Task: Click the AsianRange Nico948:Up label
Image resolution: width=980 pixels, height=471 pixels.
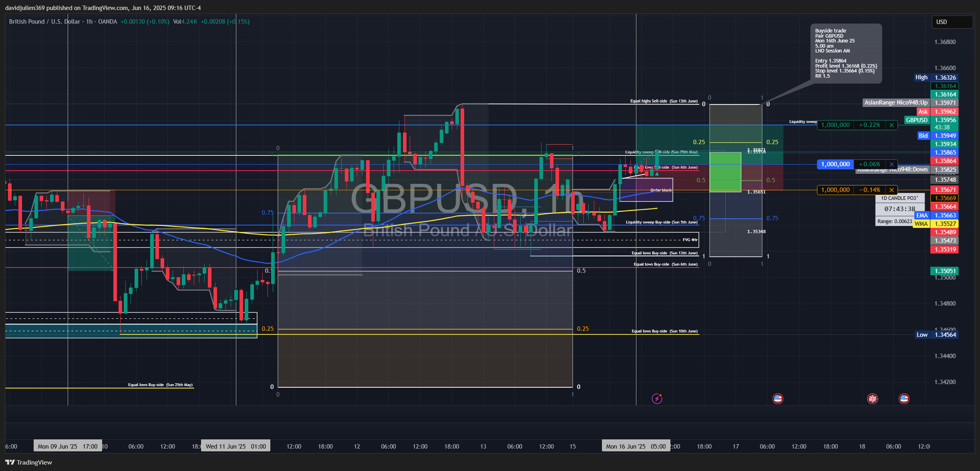Action: [x=896, y=103]
